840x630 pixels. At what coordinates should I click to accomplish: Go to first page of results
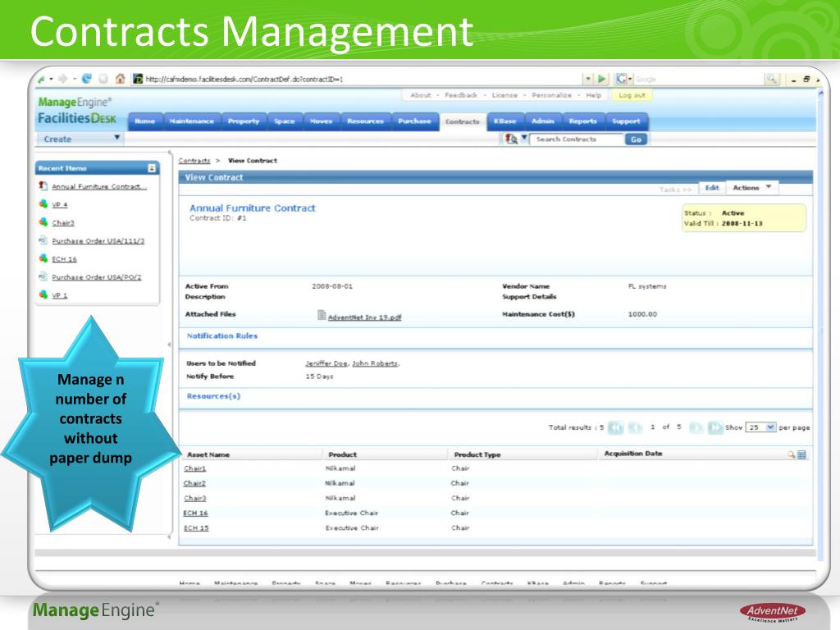615,427
